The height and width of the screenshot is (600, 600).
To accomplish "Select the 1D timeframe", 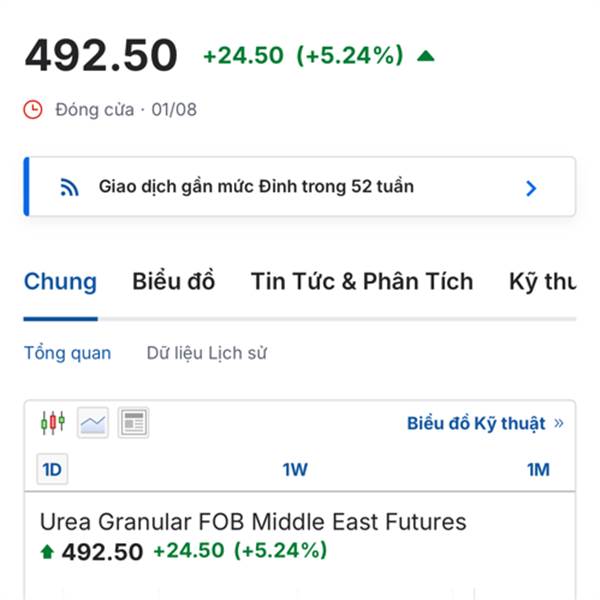I will (x=52, y=470).
